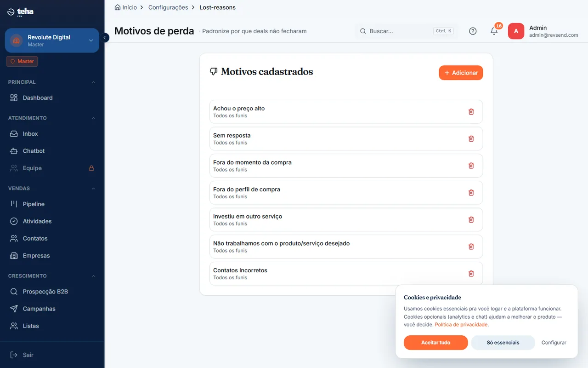Viewport: 588px width, 368px height.
Task: Click the Buscar search field
Action: 406,31
